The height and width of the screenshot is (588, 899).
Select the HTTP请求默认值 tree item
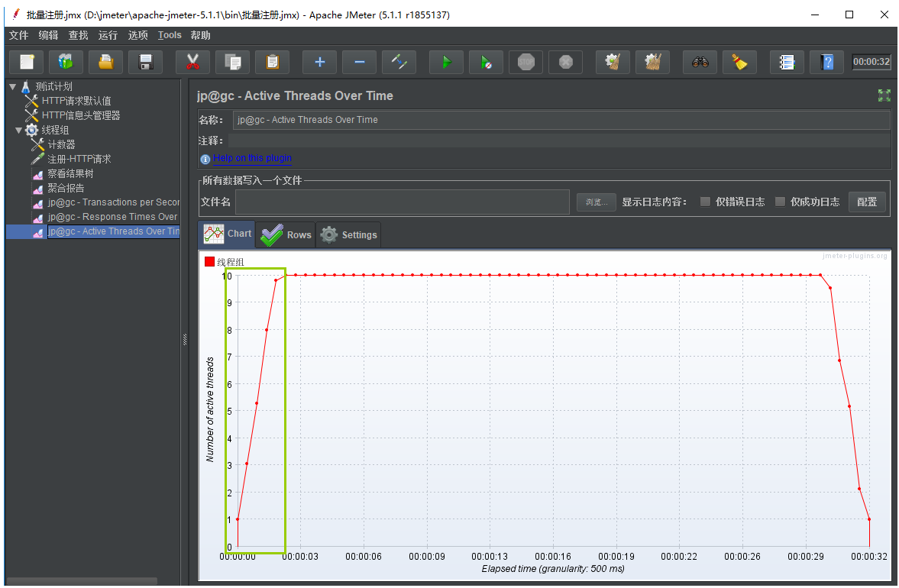pos(76,101)
